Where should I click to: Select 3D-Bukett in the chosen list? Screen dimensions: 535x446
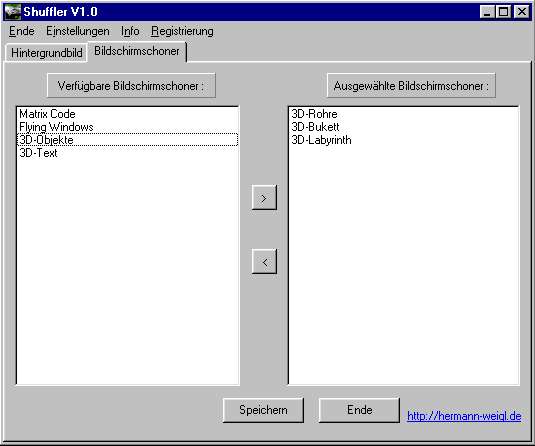tap(404, 127)
